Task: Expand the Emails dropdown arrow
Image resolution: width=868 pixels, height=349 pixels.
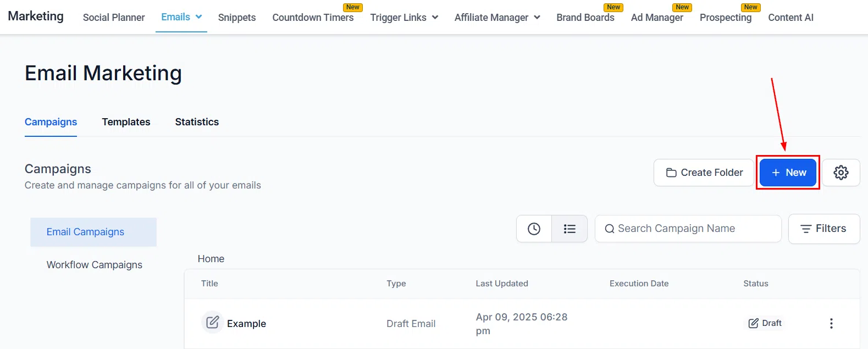Action: point(198,17)
